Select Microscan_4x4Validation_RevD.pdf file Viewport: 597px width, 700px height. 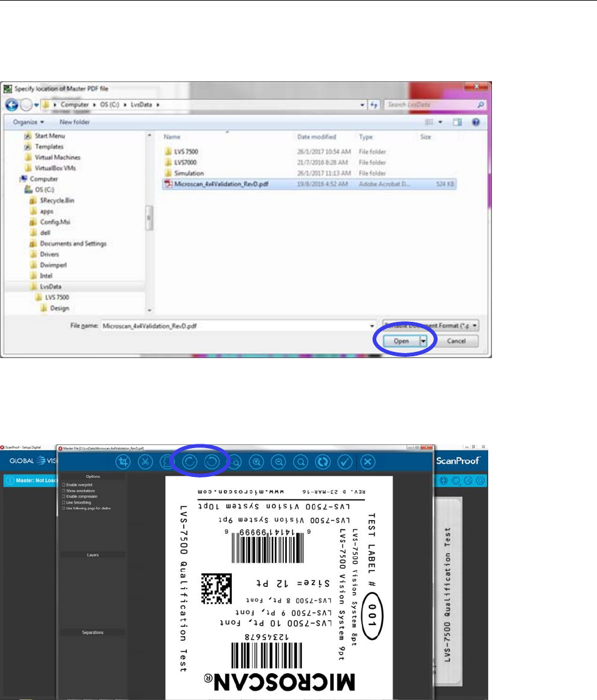[309, 184]
